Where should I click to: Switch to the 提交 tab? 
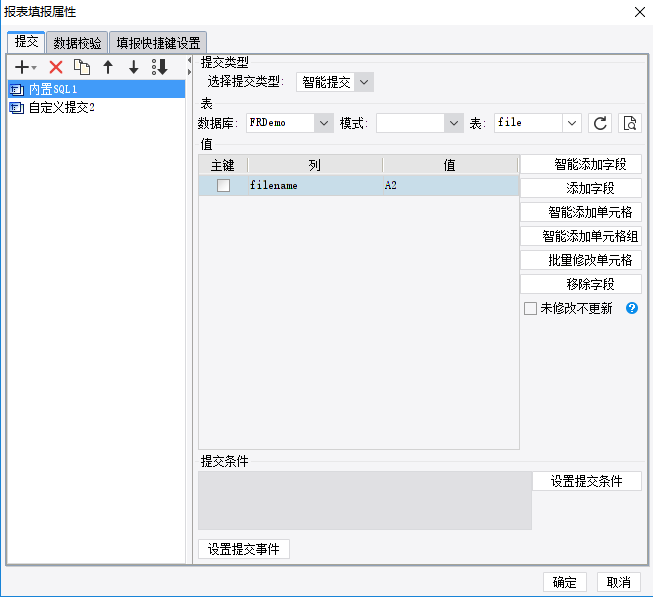pyautogui.click(x=26, y=42)
